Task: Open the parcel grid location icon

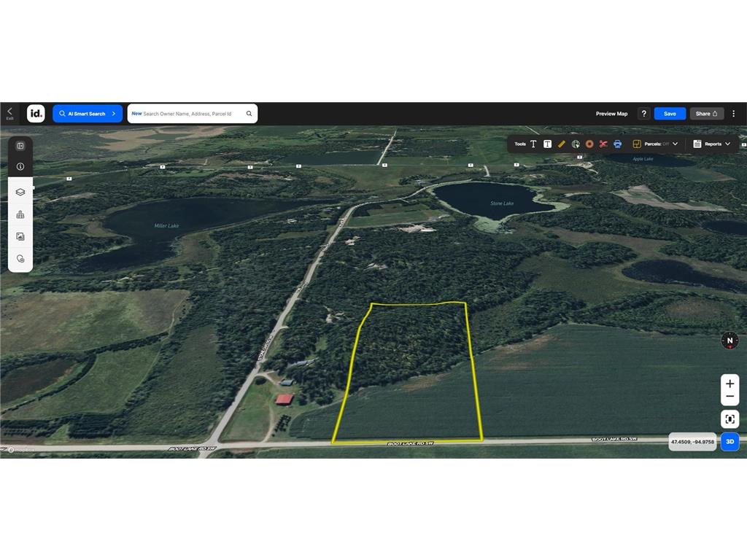Action: click(x=20, y=214)
